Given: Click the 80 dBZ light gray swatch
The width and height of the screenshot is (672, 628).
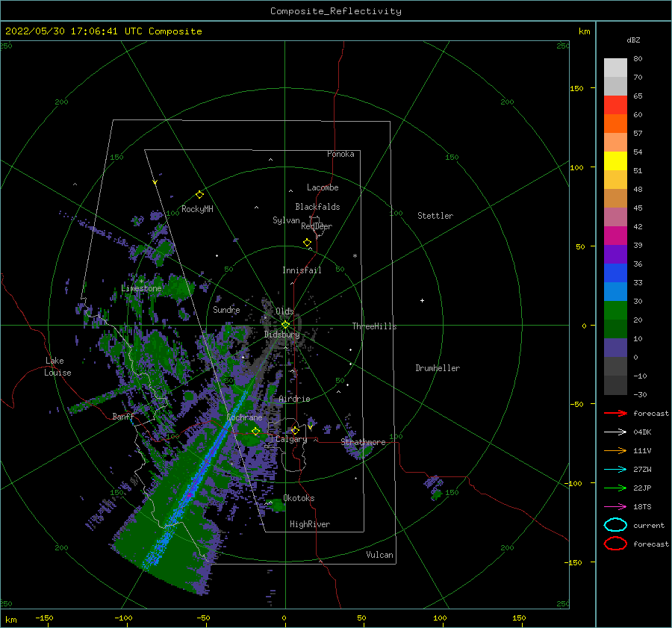Looking at the screenshot, I should tap(615, 68).
